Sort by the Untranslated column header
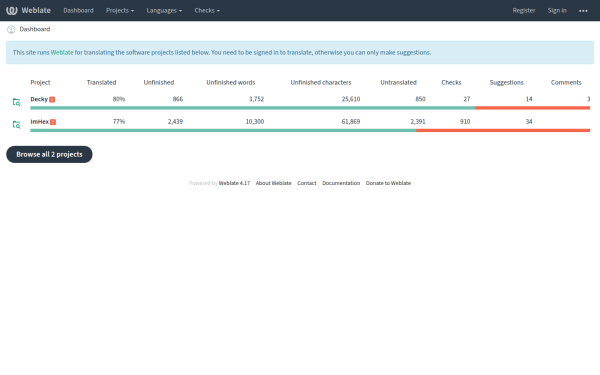 click(x=398, y=82)
